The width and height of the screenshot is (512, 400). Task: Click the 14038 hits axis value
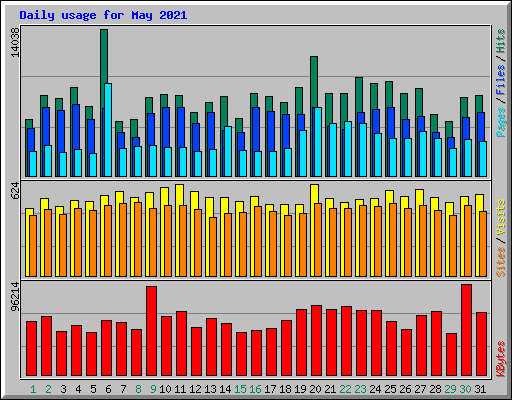tap(15, 42)
